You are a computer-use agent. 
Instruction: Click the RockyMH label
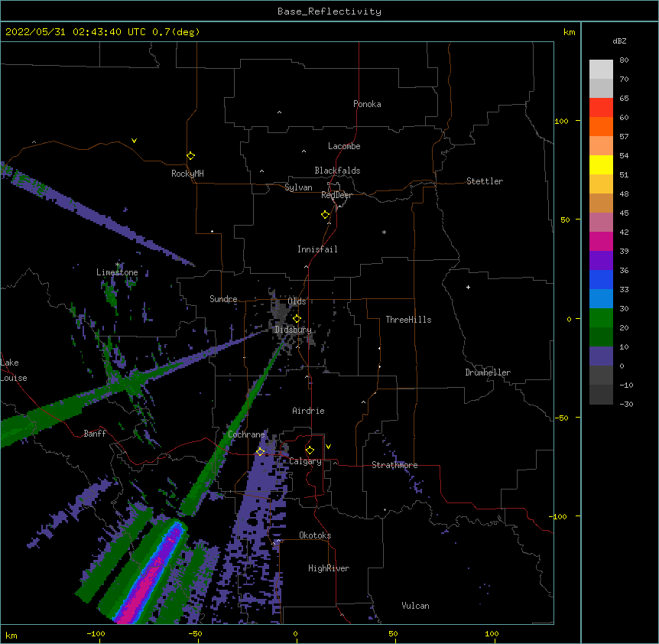click(187, 173)
